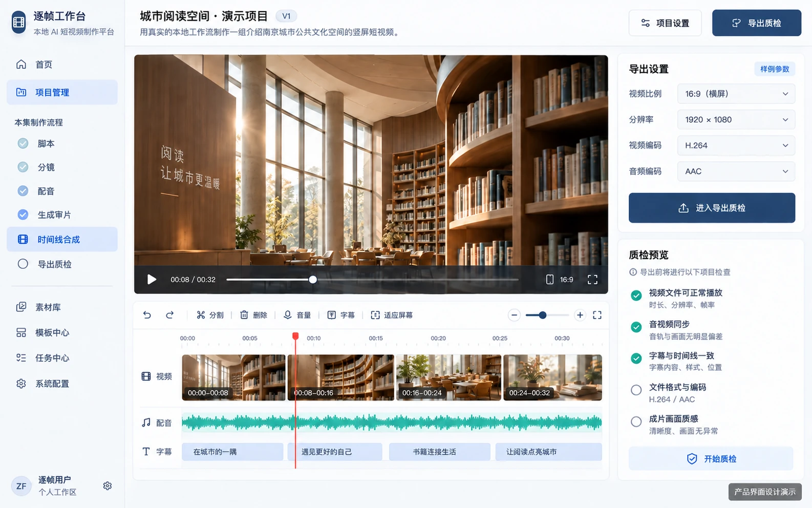The height and width of the screenshot is (508, 812).
Task: Click the redo arrow in timeline toolbar
Action: tap(170, 315)
